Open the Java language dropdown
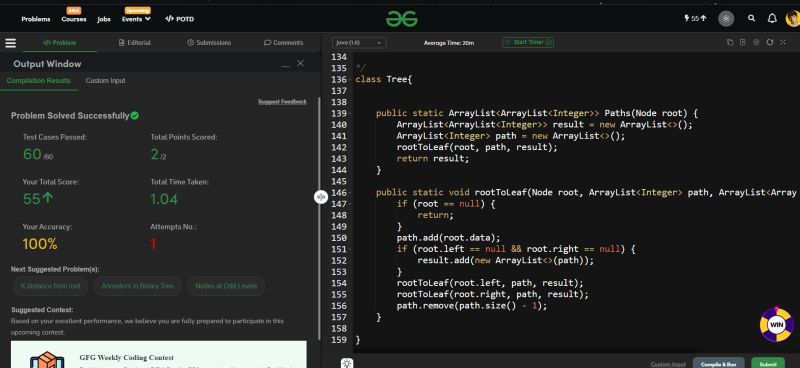This screenshot has height=368, width=800. tap(359, 43)
